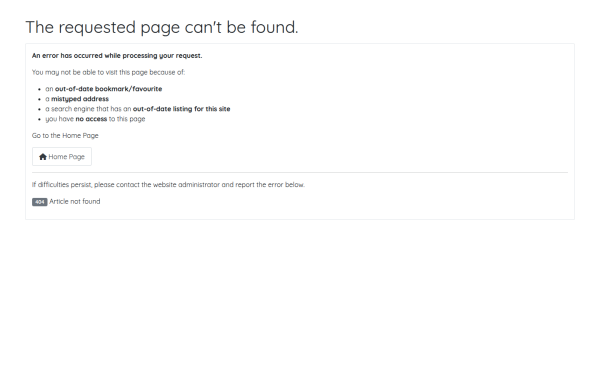Click the horizontal divider below Home Page button
Viewport: 600px width, 375px height.
[300, 172]
